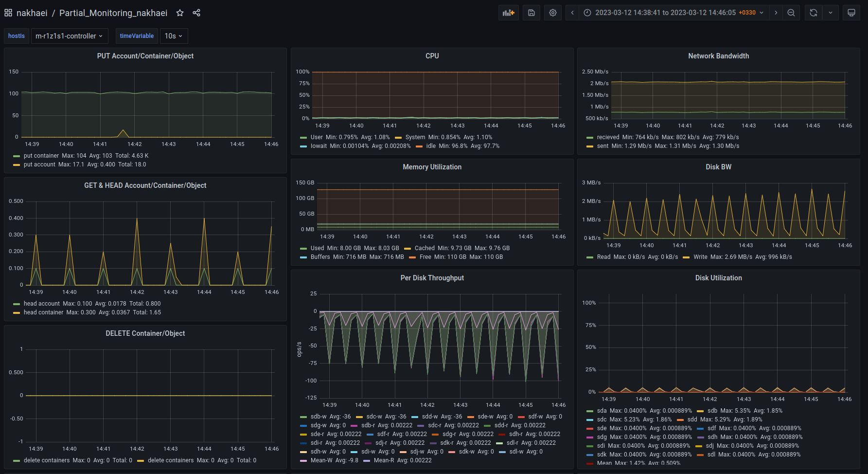Switch to TV cycle view mode
Viewport: 868px width, 474px height.
[x=851, y=13]
